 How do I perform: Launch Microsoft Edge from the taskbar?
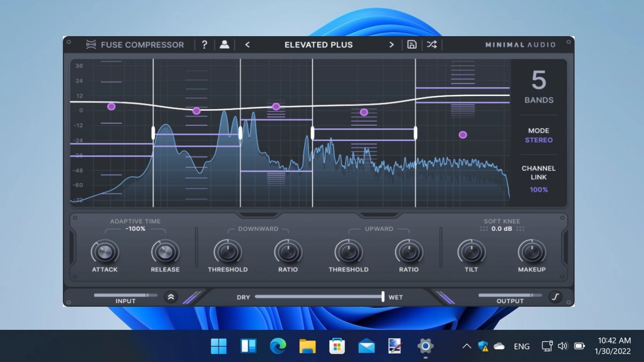[278, 346]
